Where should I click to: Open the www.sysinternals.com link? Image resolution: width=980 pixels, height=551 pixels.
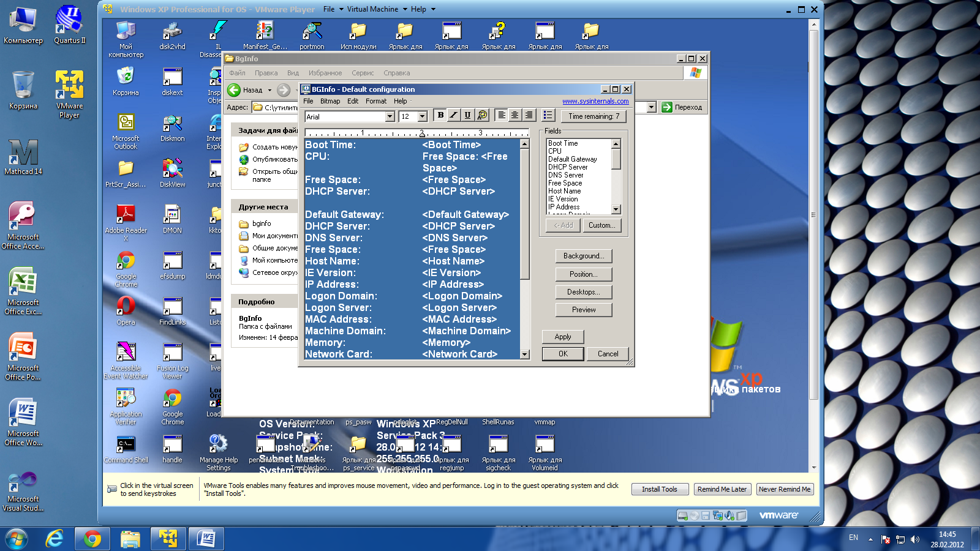(595, 101)
